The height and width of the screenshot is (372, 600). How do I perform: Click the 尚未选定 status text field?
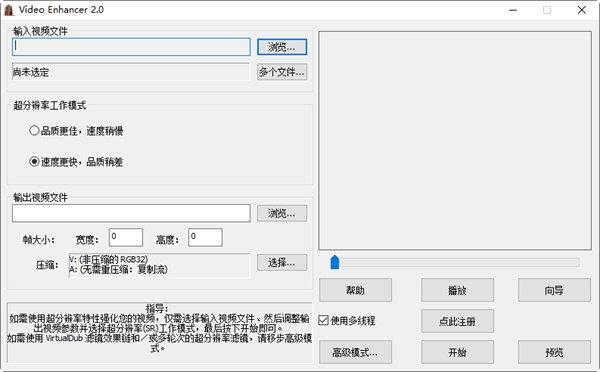pyautogui.click(x=130, y=72)
